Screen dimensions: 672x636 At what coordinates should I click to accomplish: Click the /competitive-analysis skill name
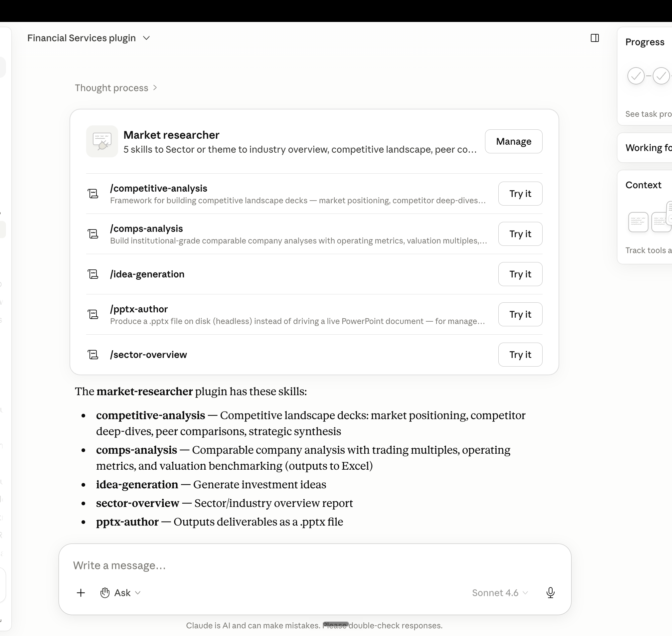point(159,188)
